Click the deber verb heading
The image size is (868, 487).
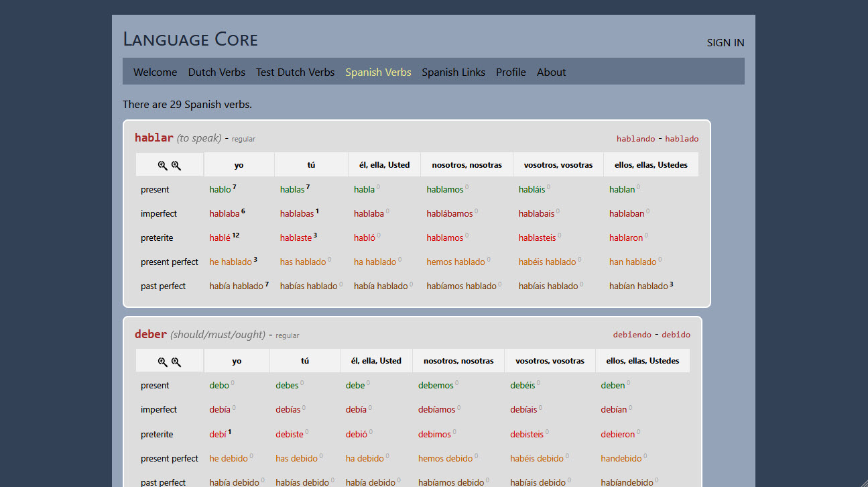pyautogui.click(x=151, y=333)
